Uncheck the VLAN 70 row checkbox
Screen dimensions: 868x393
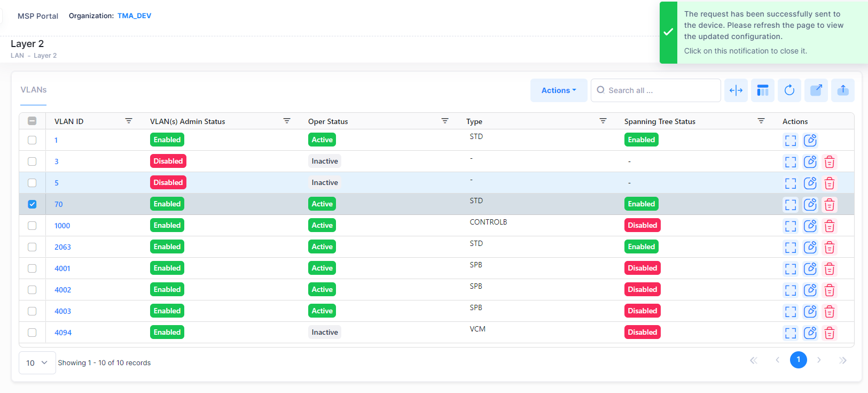(x=32, y=204)
